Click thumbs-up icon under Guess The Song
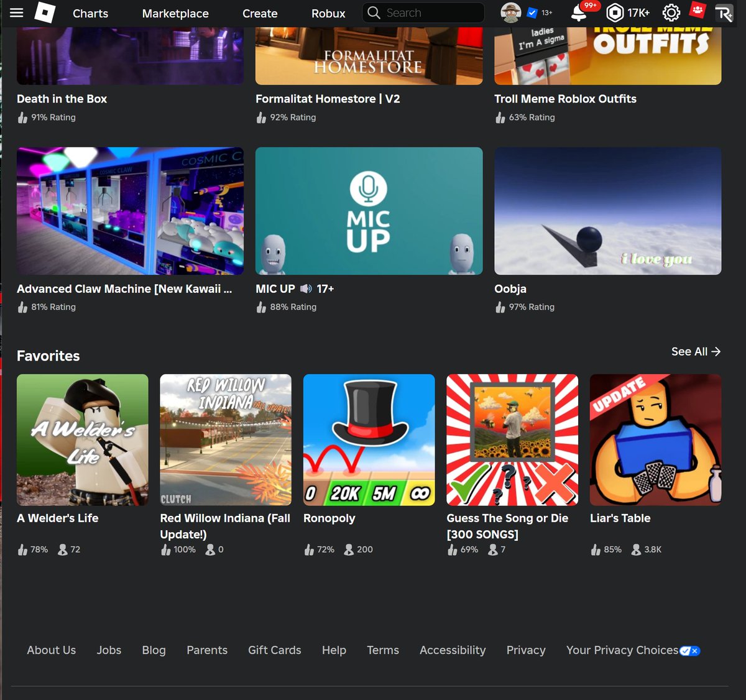 tap(453, 550)
